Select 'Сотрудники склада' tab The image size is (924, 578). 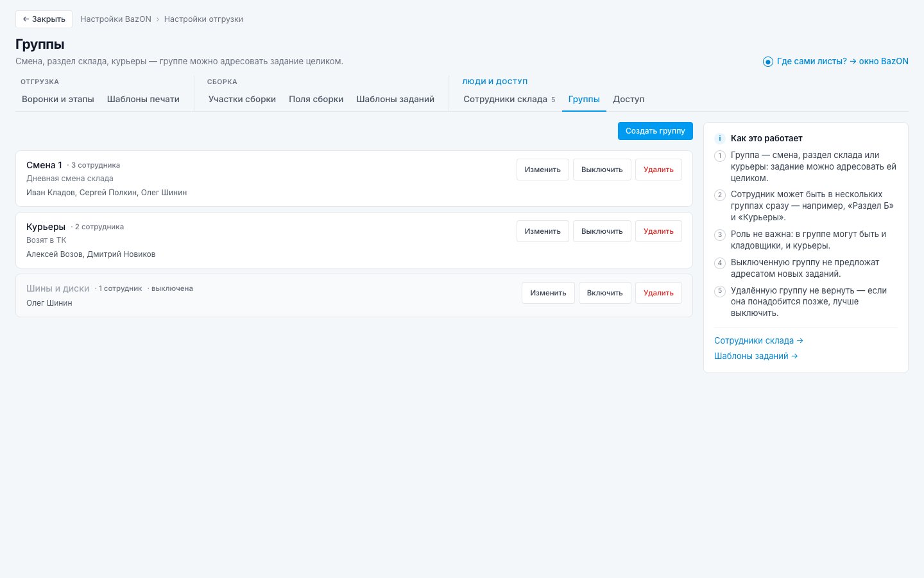[x=509, y=99]
